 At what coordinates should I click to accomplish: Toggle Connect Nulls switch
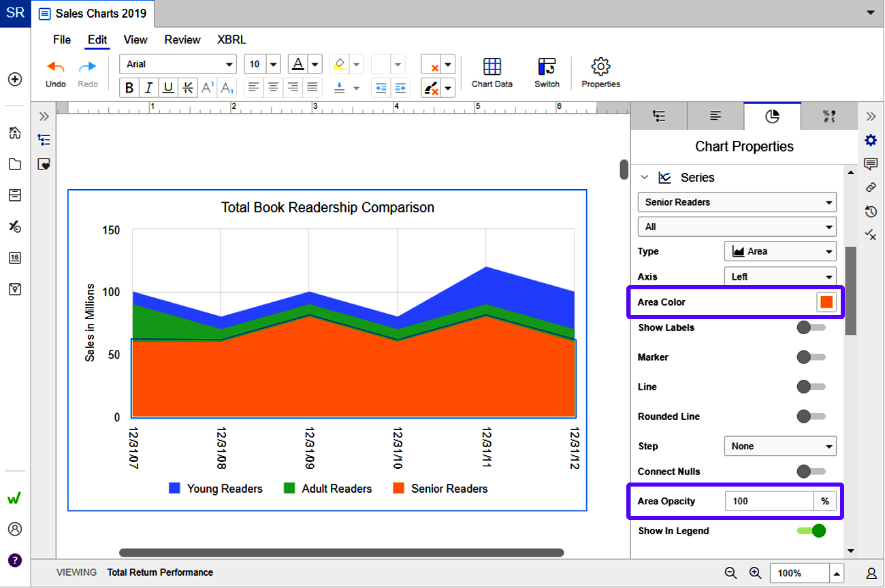tap(811, 472)
